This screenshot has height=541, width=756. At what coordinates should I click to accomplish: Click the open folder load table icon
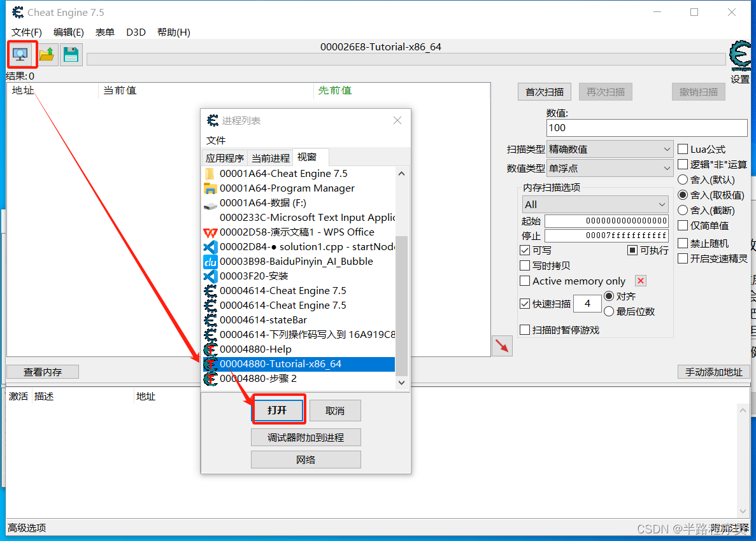pyautogui.click(x=46, y=55)
